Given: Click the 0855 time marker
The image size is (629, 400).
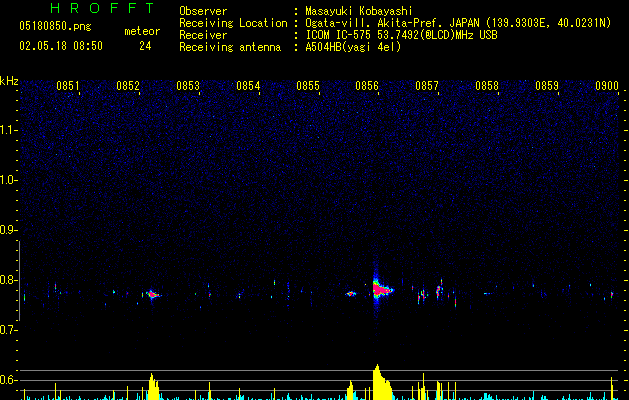Looking at the screenshot, I should [x=308, y=86].
